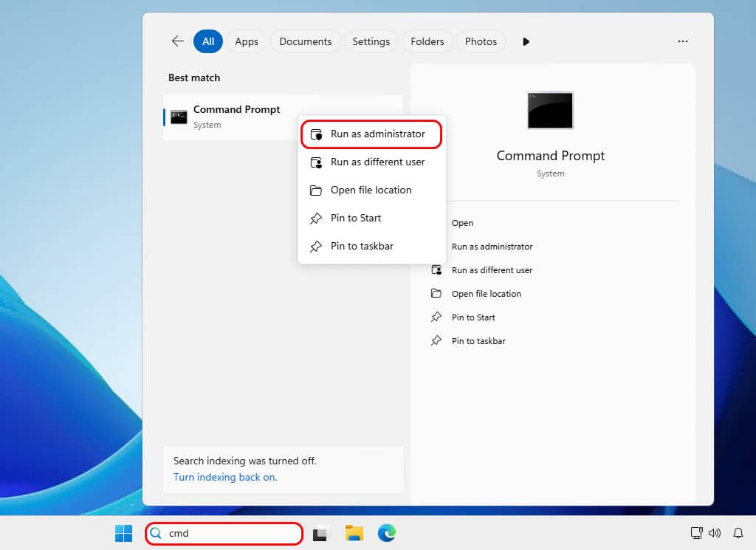Choose Pin to taskbar in context menu
This screenshot has height=550, width=756.
(x=371, y=246)
